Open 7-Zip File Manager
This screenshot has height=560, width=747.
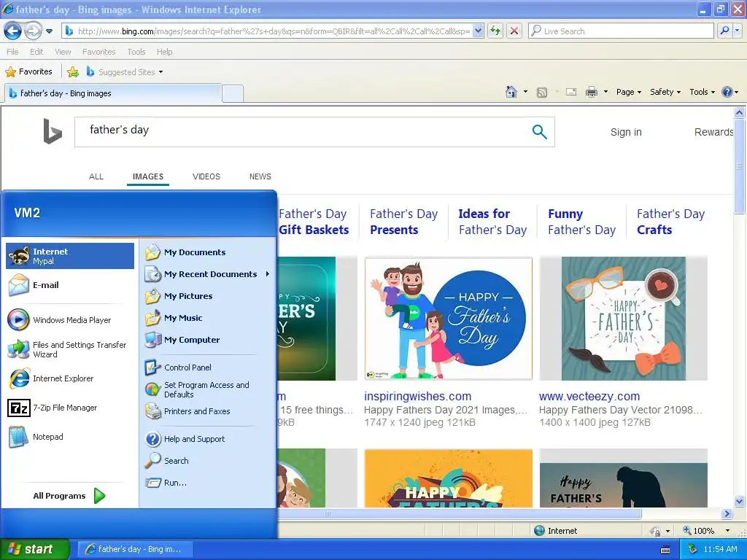click(x=70, y=408)
